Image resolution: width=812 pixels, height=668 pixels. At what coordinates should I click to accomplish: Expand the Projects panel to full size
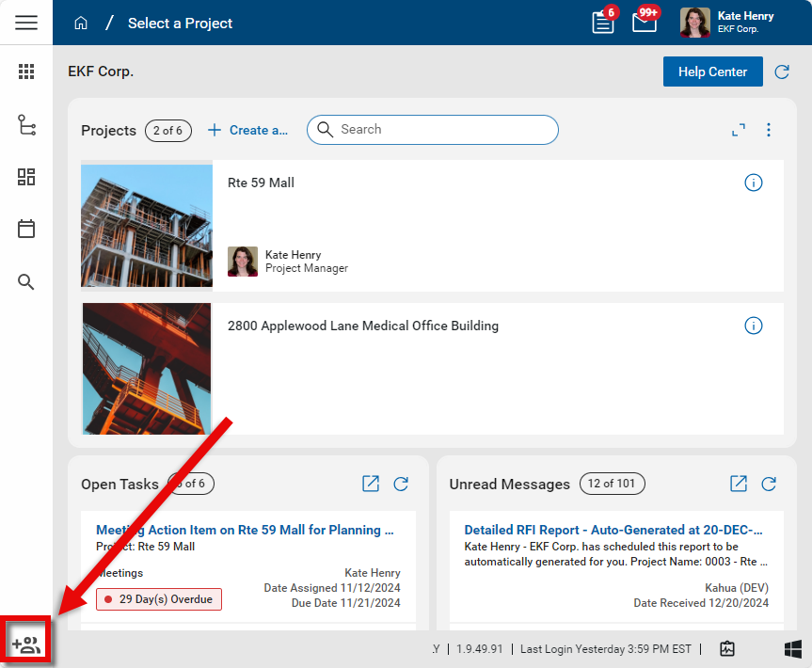(739, 130)
